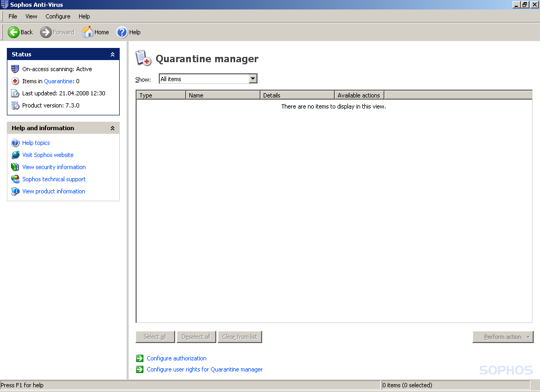Click the Home house icon

(88, 32)
